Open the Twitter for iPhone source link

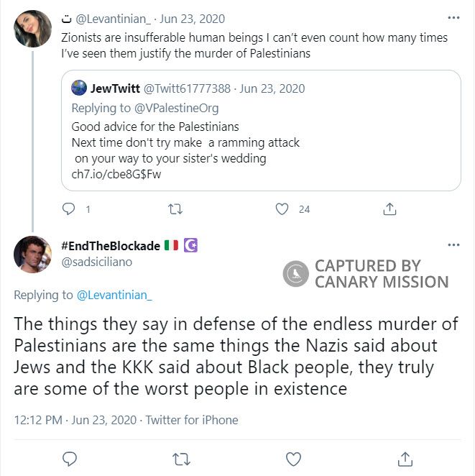click(192, 420)
